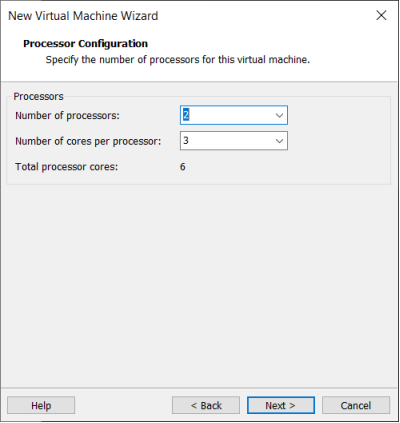
Task: Click the "Number of processors:" label
Action: click(67, 116)
